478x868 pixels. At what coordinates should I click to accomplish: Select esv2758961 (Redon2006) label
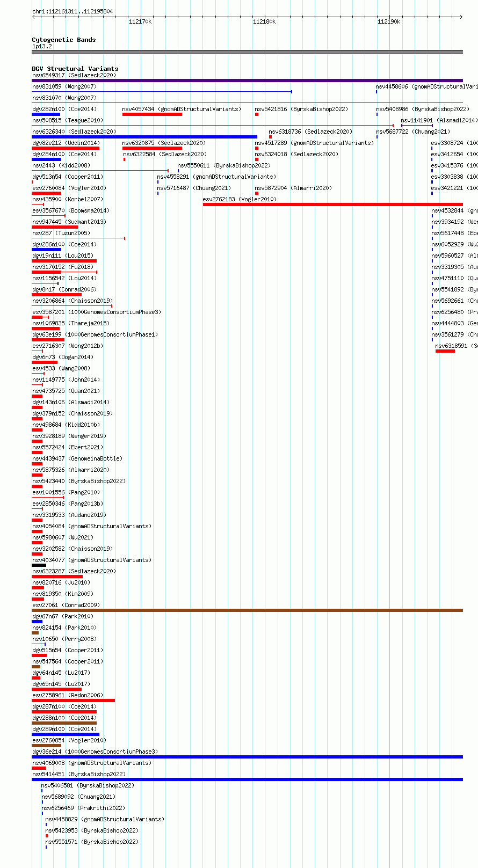pos(68,695)
